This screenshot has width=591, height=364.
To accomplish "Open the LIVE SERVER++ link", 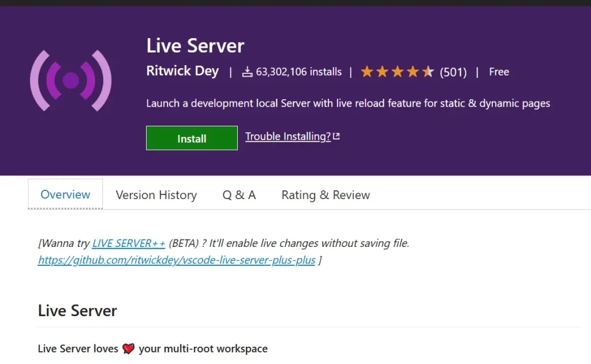I will (x=129, y=243).
